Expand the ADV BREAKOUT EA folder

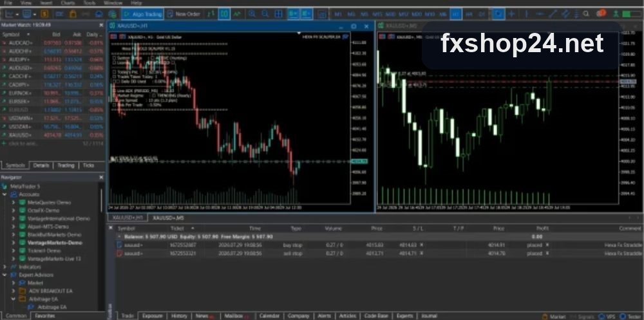pos(13,291)
